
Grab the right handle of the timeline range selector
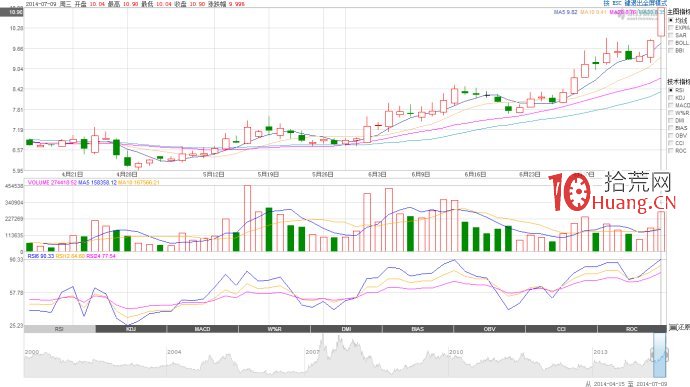[x=666, y=354]
